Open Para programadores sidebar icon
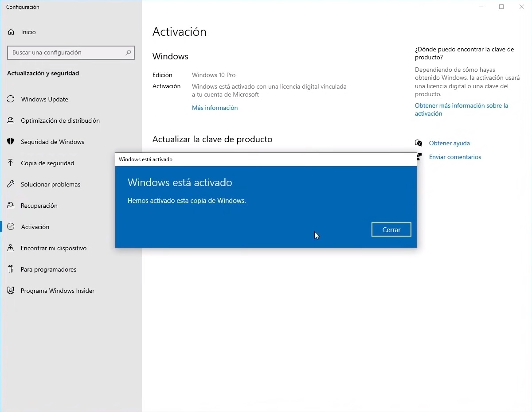 11,269
